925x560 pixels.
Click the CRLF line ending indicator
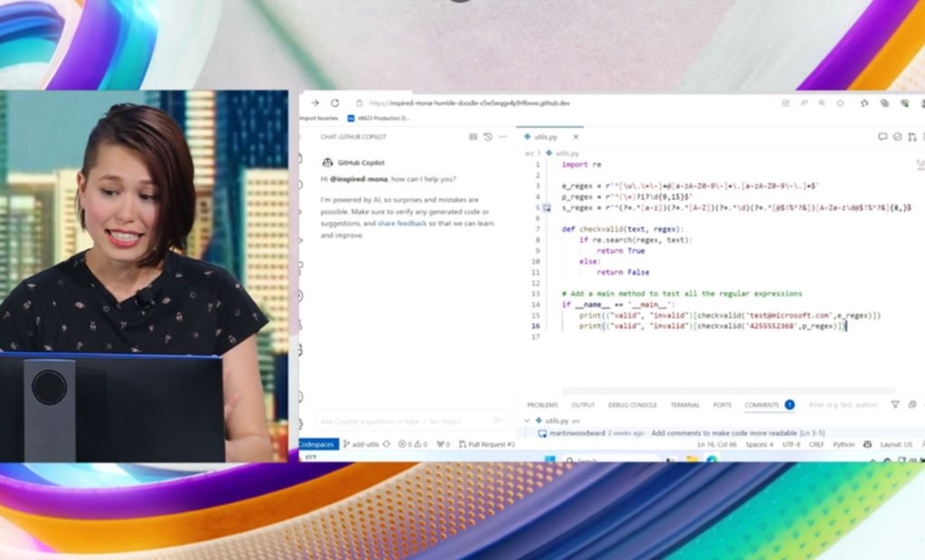click(x=817, y=444)
